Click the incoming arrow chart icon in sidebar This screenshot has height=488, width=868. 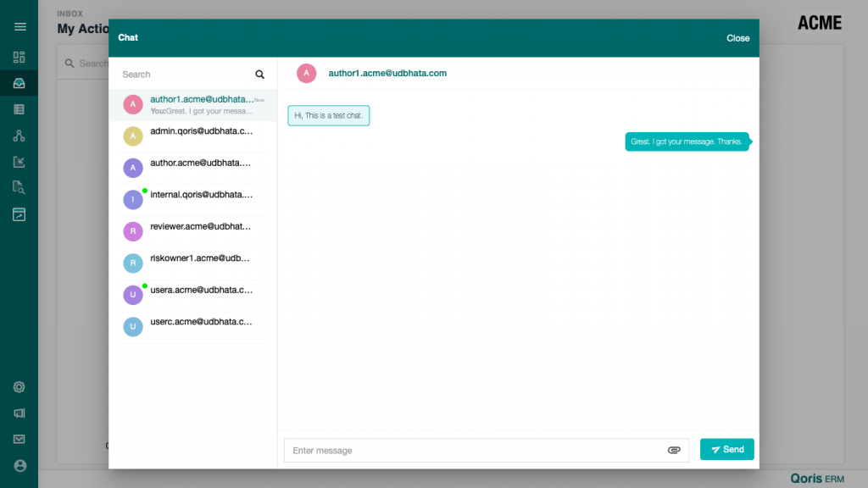point(19,162)
